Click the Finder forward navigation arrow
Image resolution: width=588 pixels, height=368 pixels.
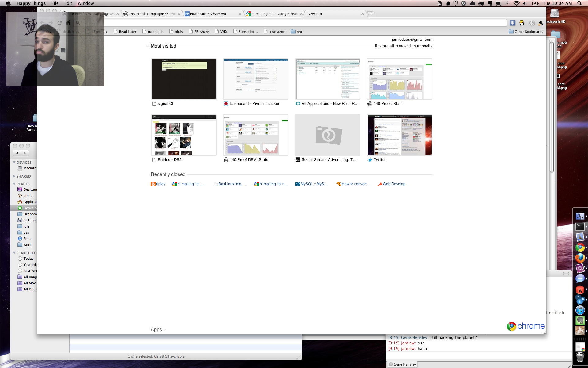coord(25,153)
